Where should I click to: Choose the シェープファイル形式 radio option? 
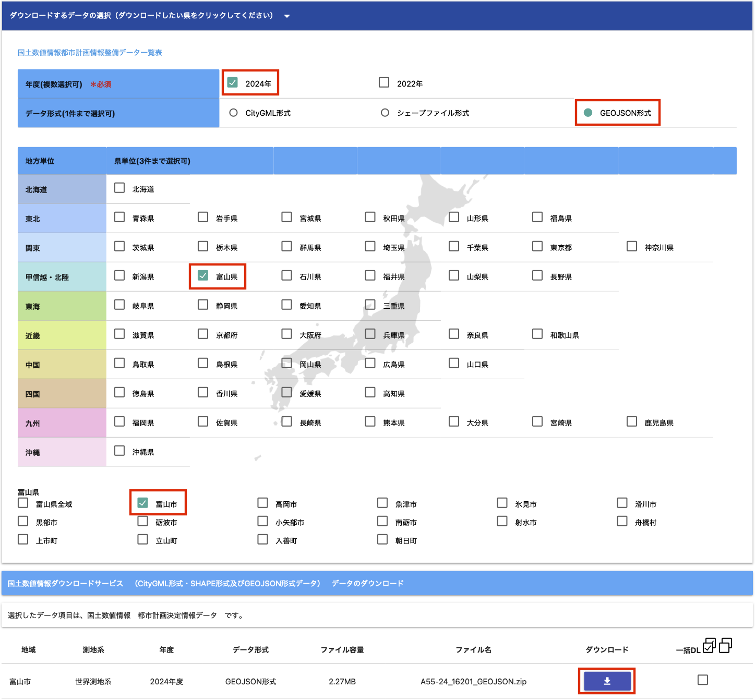click(385, 113)
